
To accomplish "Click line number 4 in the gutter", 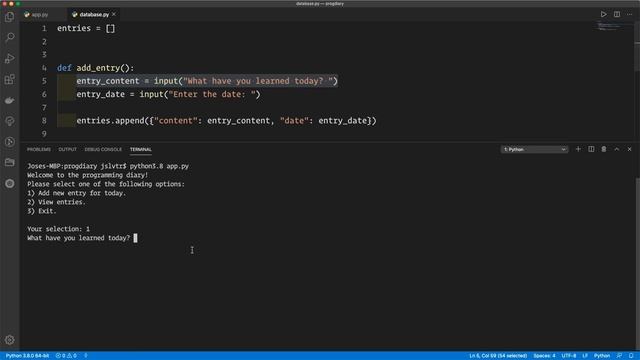I will tap(44, 68).
